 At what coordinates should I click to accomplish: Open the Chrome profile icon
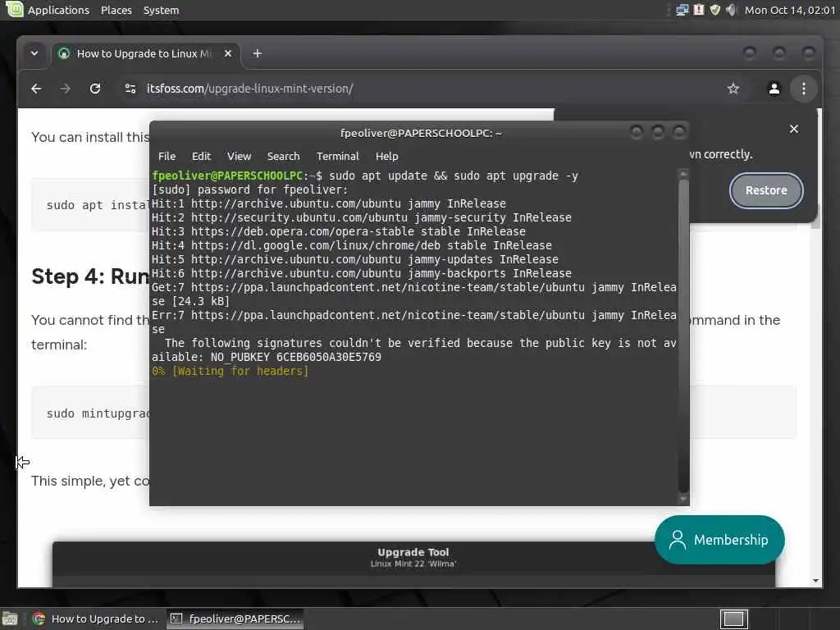tap(774, 89)
